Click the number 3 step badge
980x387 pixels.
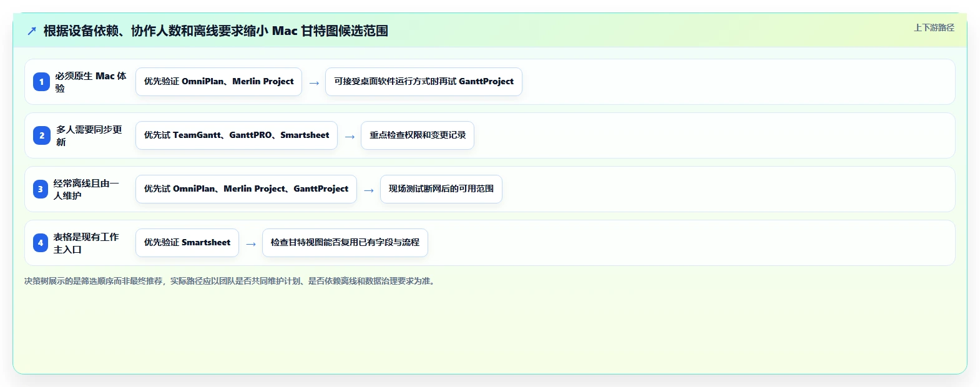(41, 189)
